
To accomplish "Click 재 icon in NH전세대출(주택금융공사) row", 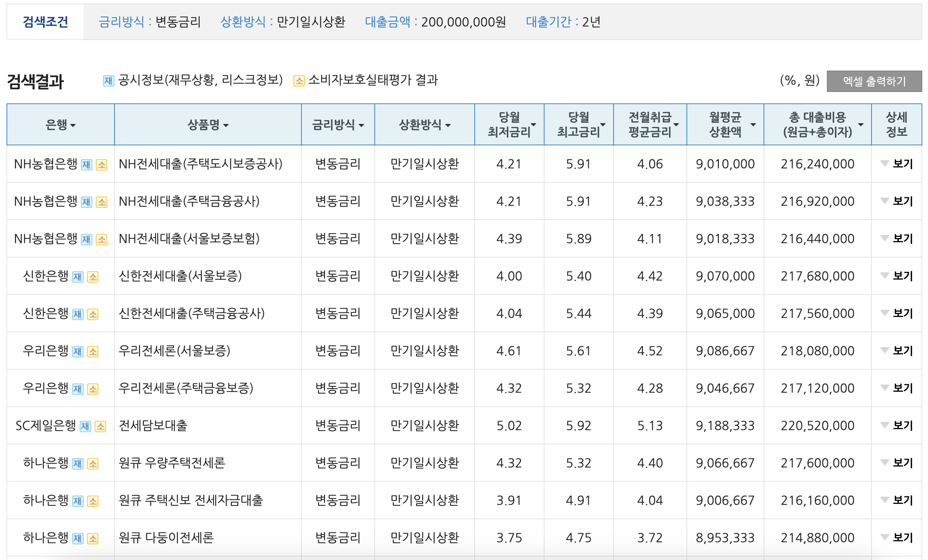I will tap(87, 202).
